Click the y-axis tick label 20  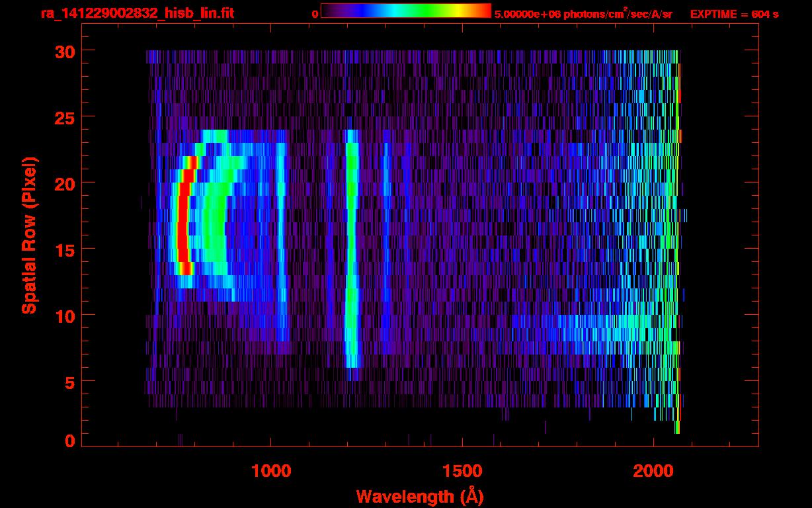click(x=65, y=183)
